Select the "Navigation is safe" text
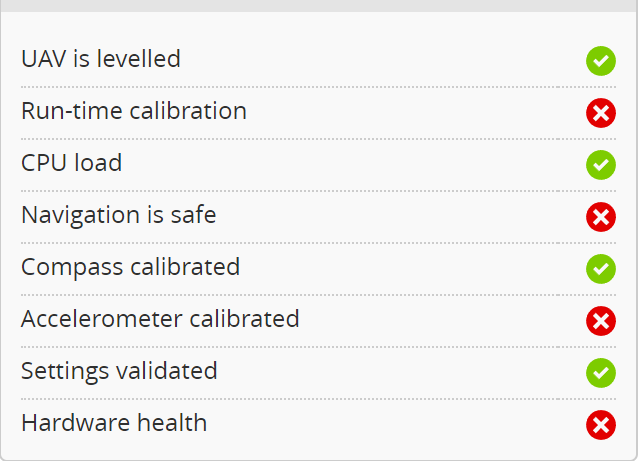The height and width of the screenshot is (461, 638). coord(119,215)
